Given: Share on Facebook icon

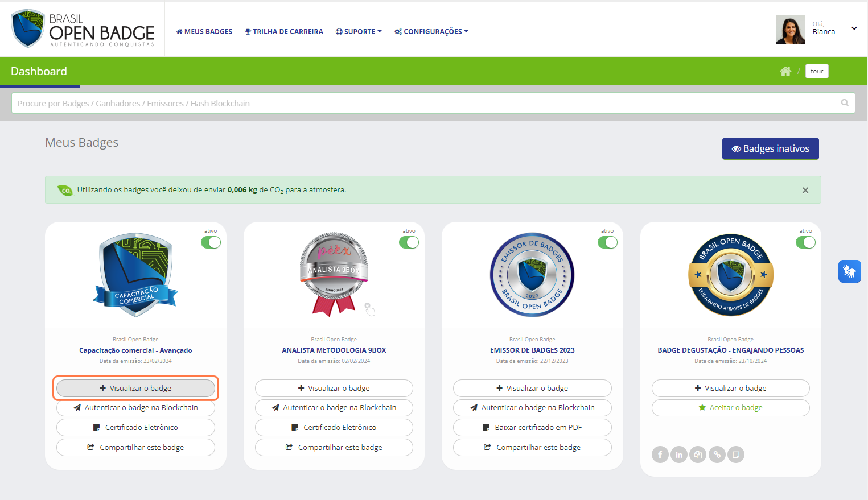Looking at the screenshot, I should click(x=660, y=454).
